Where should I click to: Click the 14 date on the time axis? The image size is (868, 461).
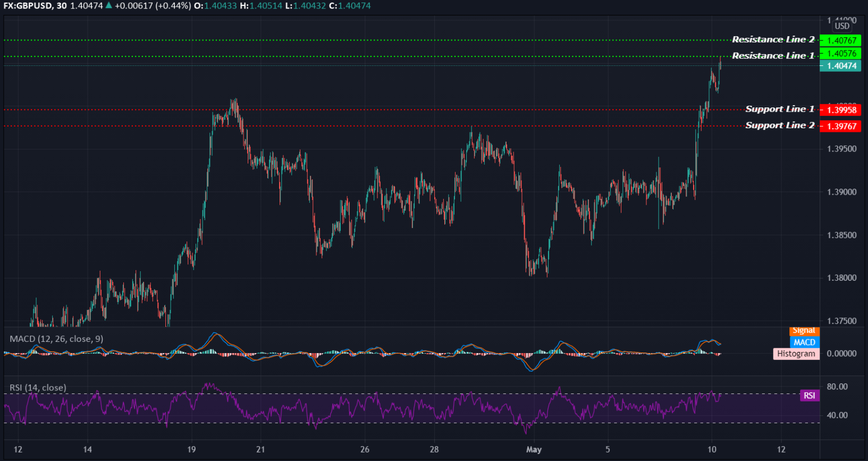tap(88, 449)
